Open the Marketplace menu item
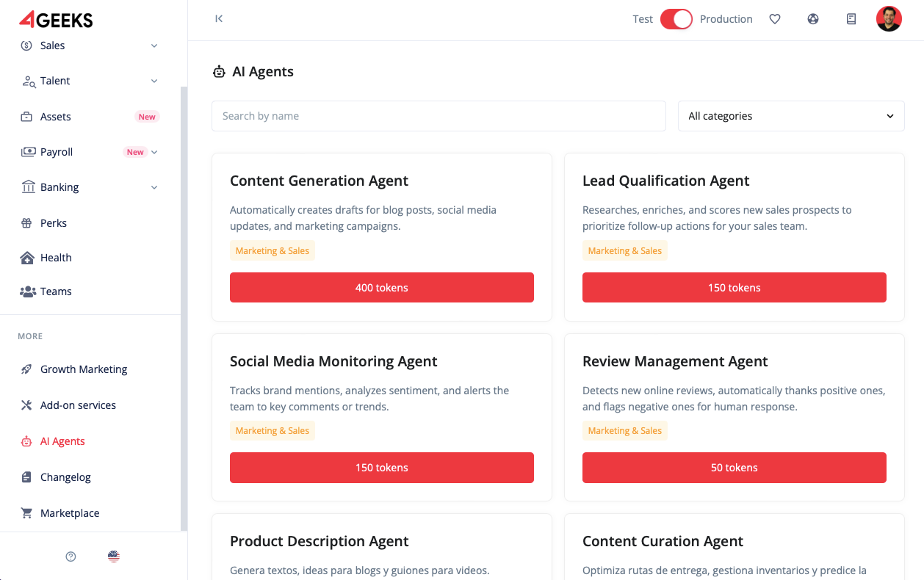 coord(70,513)
